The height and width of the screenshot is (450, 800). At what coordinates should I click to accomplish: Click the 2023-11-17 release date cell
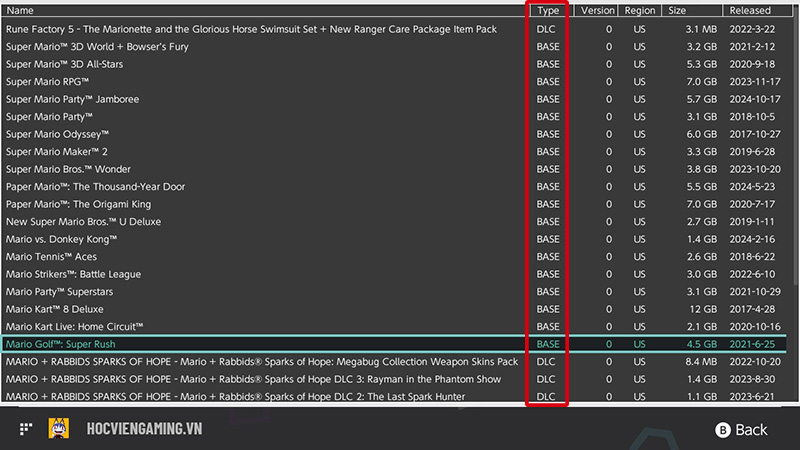[755, 82]
